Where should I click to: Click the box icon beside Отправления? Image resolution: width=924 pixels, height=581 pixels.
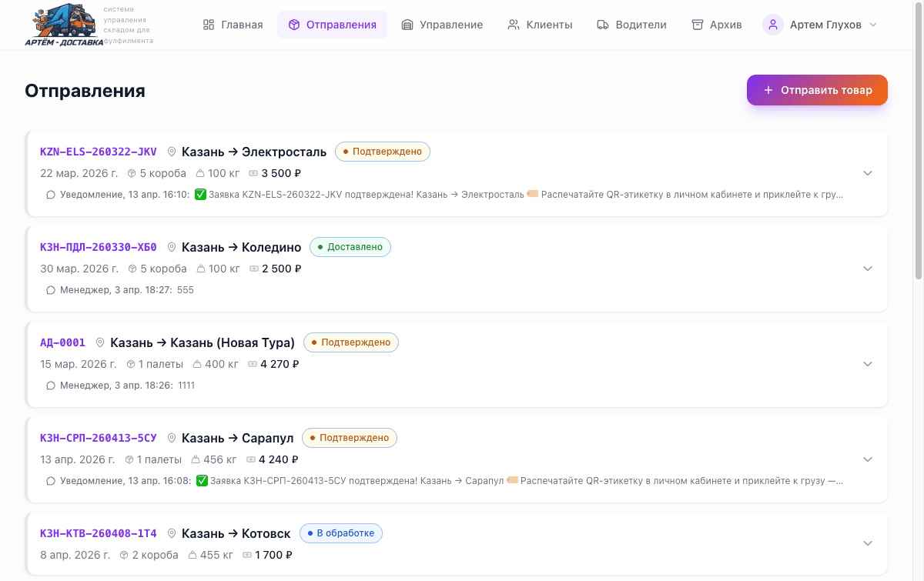point(294,25)
